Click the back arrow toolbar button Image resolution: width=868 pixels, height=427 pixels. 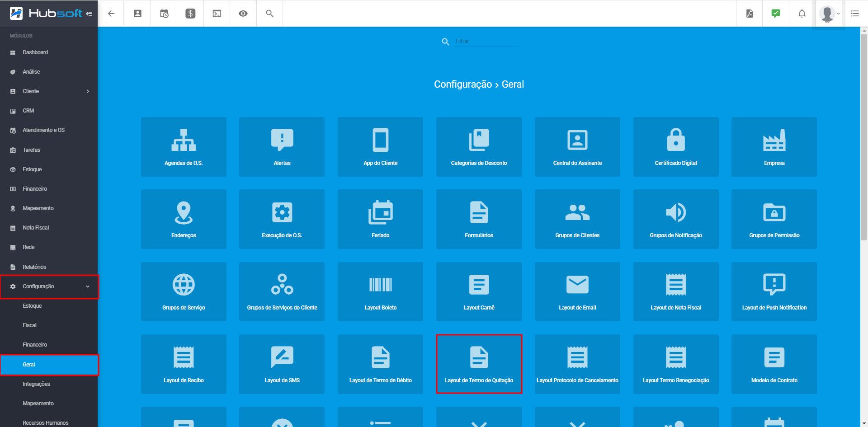[x=111, y=14]
